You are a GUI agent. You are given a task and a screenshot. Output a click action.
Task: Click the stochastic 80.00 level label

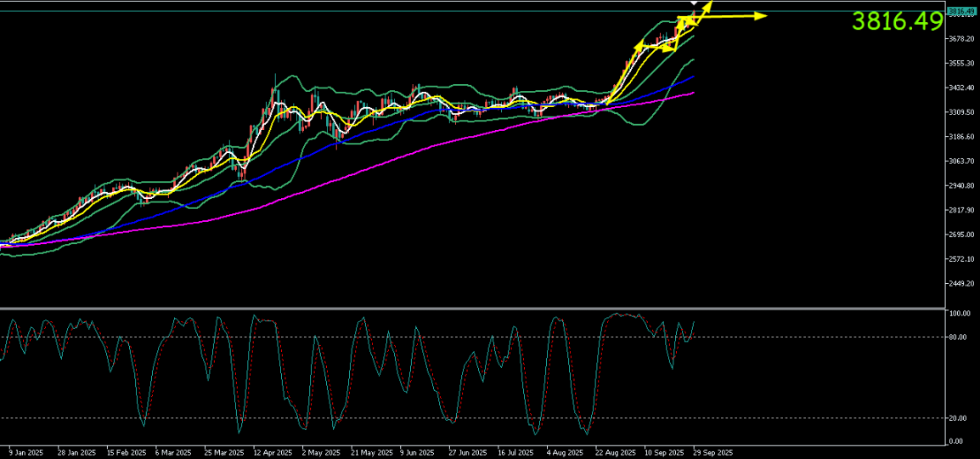coord(959,337)
